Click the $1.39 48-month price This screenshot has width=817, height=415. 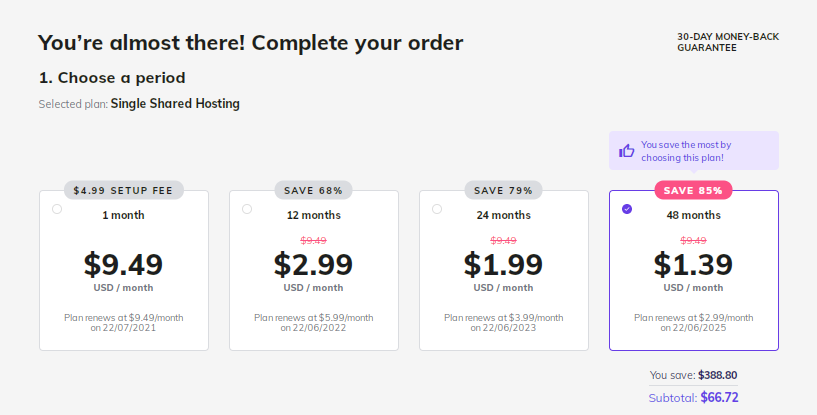(693, 264)
